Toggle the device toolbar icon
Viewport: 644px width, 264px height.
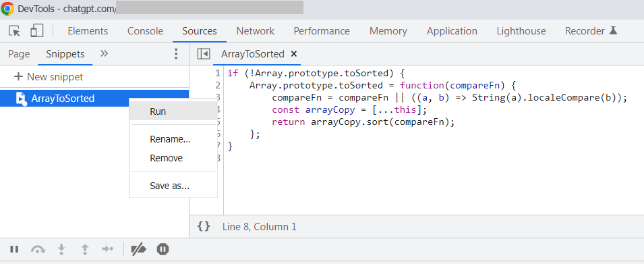click(37, 31)
